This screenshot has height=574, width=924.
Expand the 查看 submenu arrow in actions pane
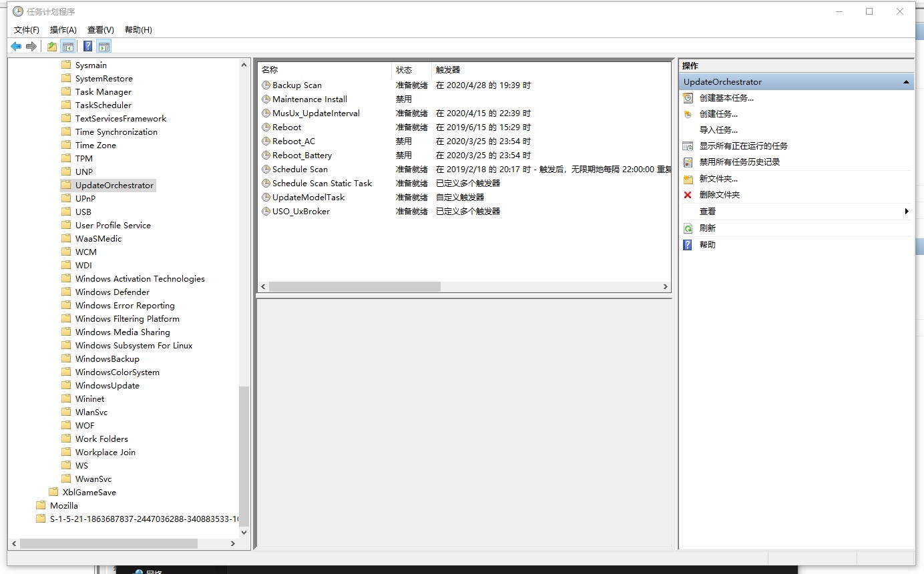tap(907, 212)
